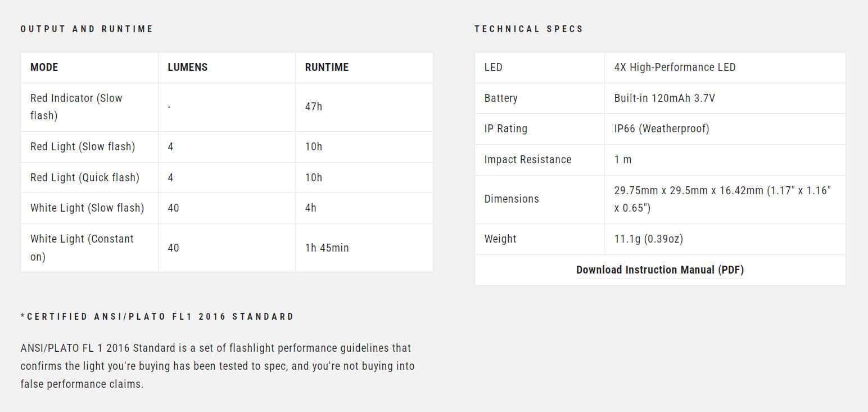
Task: Select the Red Light (Quick flash) mode cell
Action: 84,178
